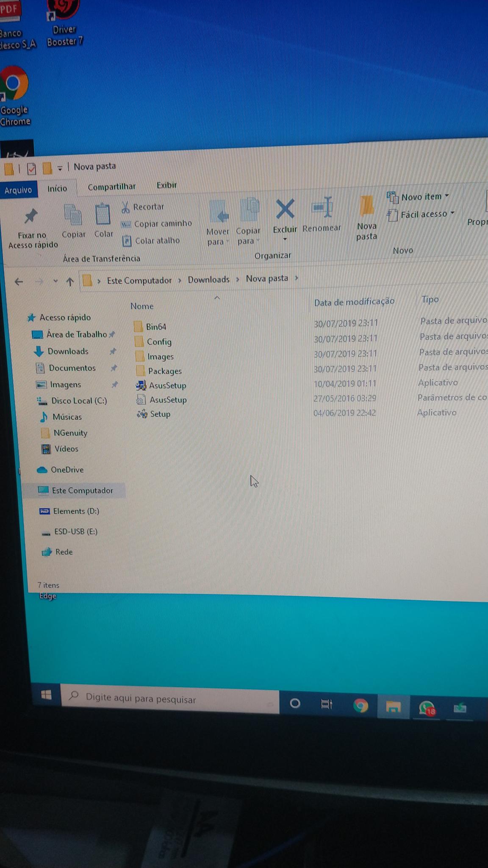488x868 pixels.
Task: Expand chevron after Nova pasta breadcrumb
Action: coord(297,278)
